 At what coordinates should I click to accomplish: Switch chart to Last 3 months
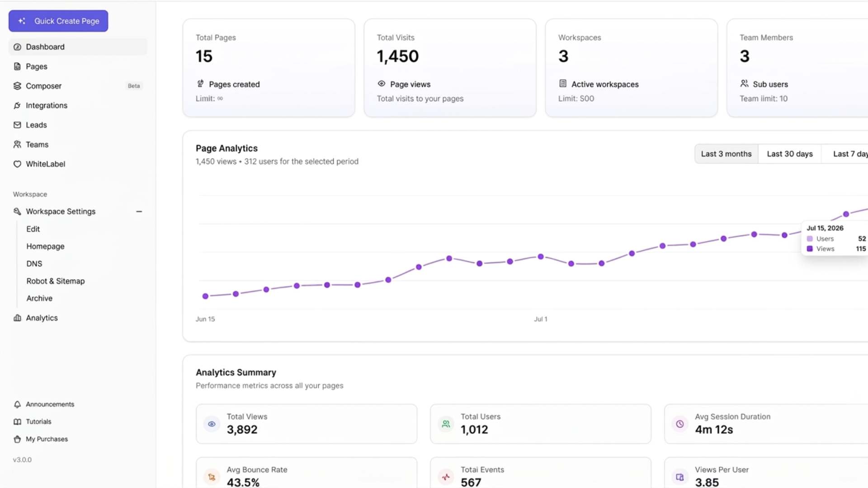click(726, 154)
